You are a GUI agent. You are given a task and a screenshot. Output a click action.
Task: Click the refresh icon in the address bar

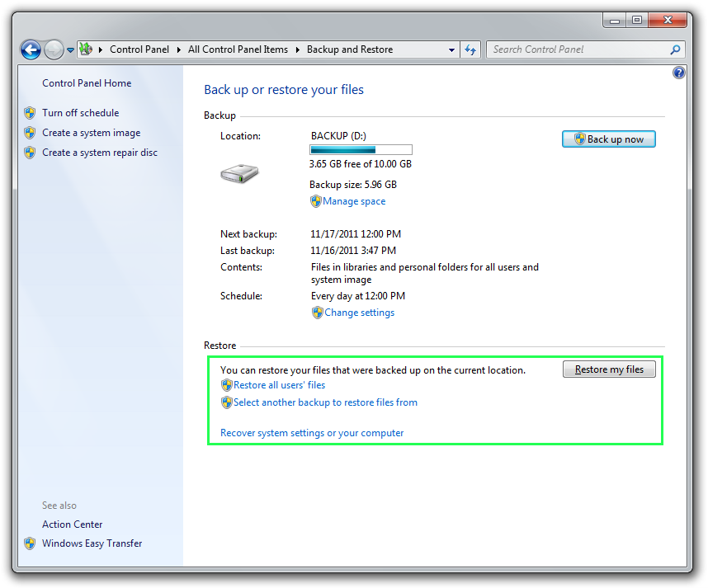pyautogui.click(x=470, y=49)
